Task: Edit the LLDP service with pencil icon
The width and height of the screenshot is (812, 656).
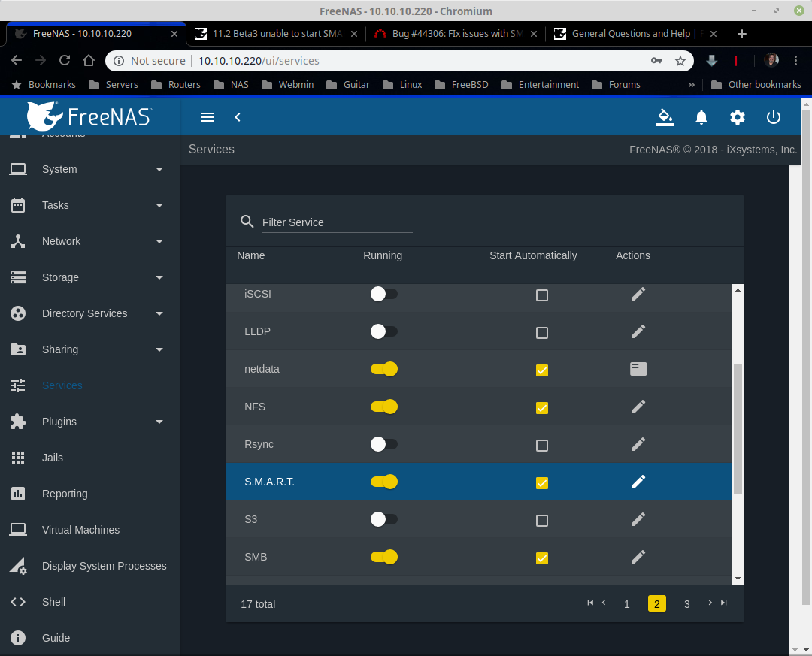Action: pos(638,331)
